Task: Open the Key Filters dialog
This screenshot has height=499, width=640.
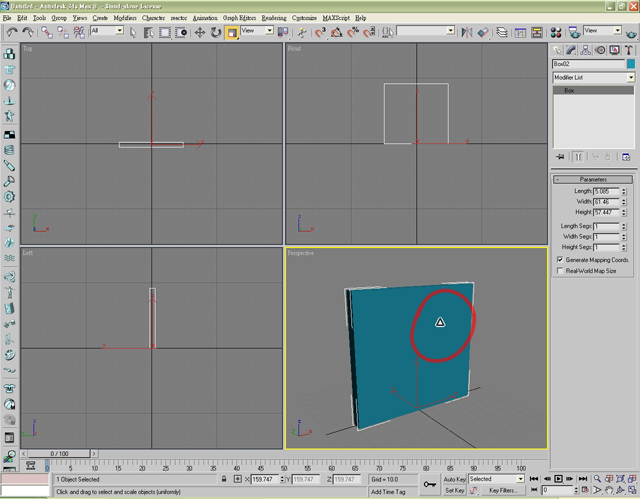Action: (x=503, y=490)
